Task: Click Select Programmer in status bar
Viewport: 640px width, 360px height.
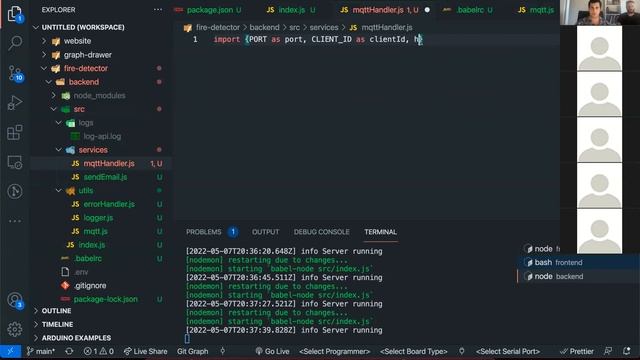Action: [x=334, y=351]
